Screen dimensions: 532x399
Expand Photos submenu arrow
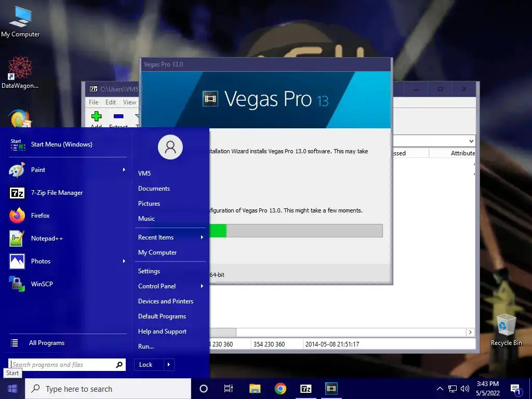124,261
